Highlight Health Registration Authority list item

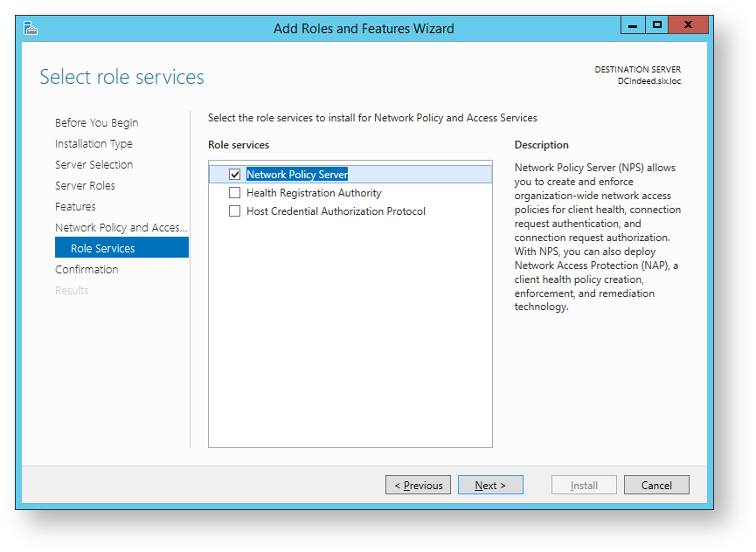[314, 193]
